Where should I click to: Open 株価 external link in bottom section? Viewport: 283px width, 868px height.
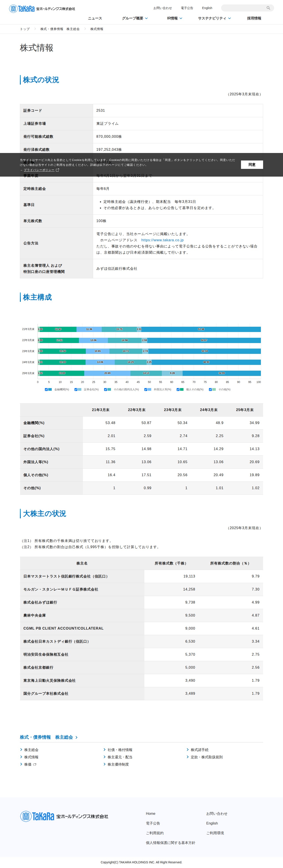pyautogui.click(x=28, y=764)
